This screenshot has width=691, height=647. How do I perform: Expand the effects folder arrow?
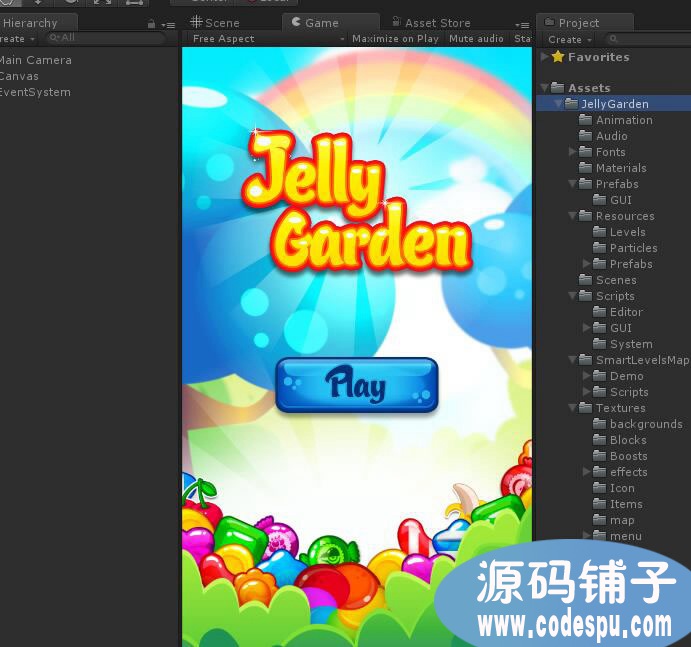click(x=587, y=472)
